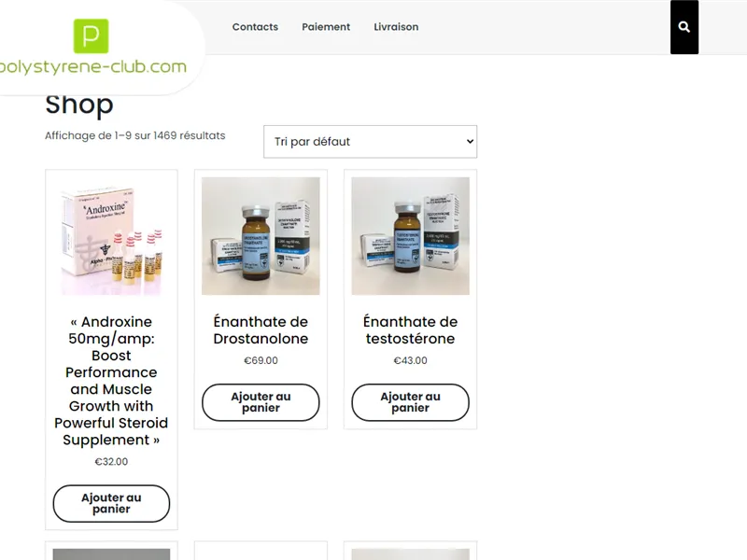View the Énanthate de testostérone product photo
Viewport: 747px width, 560px height.
[x=410, y=236]
